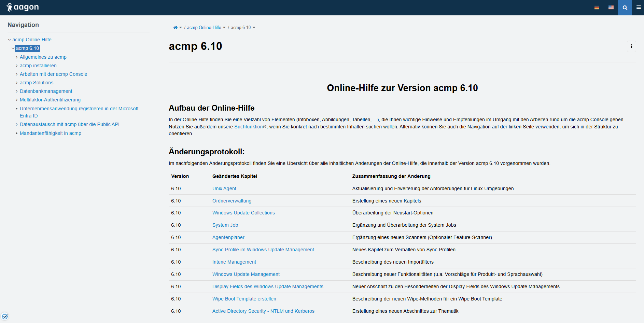
Task: Open Windows Update Management chapter link
Action: point(246,274)
